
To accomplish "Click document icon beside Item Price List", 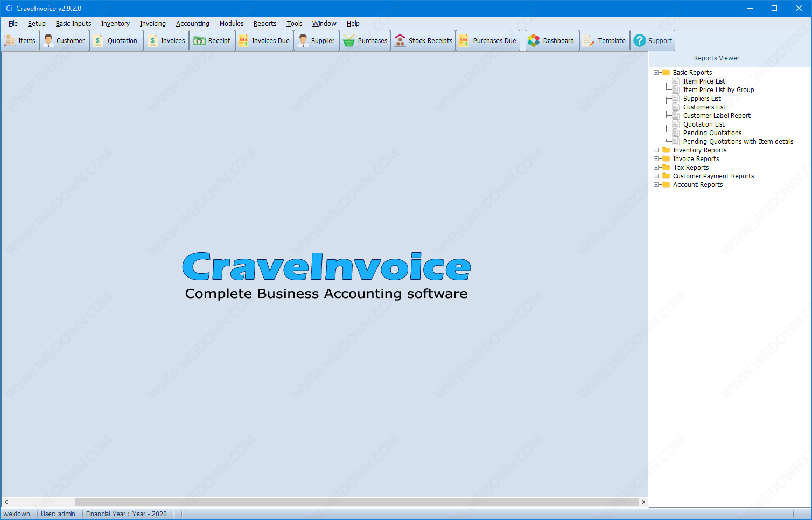I will [x=676, y=81].
